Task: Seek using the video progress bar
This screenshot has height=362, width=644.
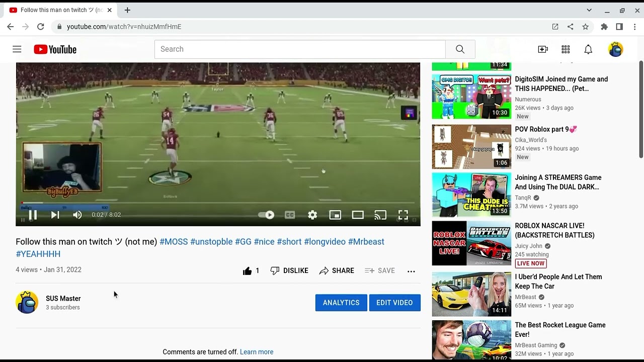Action: 218,204
